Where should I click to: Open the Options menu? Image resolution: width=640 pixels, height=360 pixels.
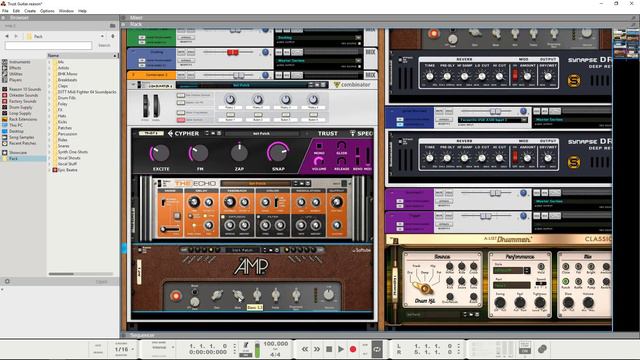coord(47,11)
